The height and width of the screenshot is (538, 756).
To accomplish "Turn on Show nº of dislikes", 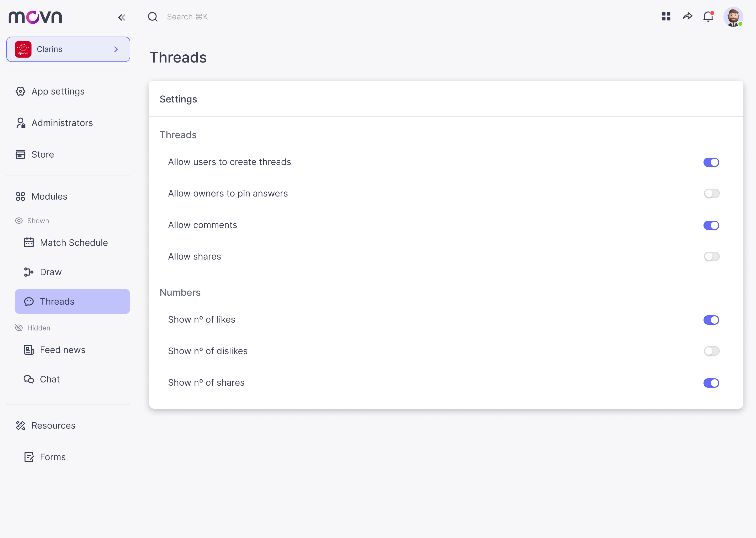I will pyautogui.click(x=711, y=351).
